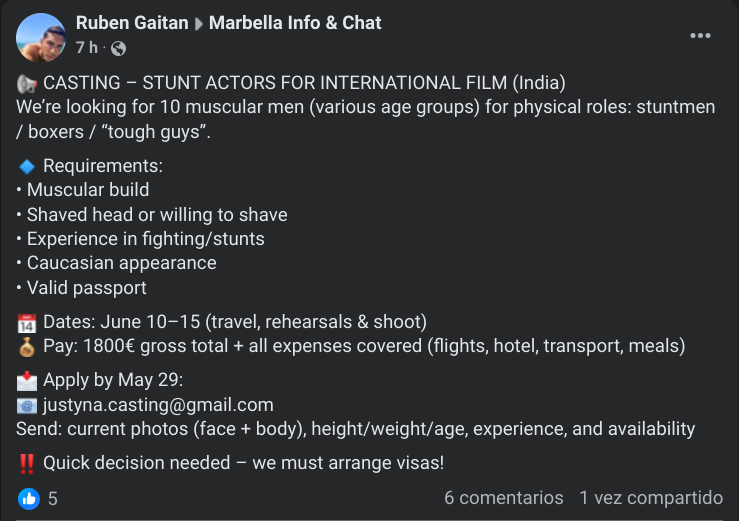Image resolution: width=739 pixels, height=521 pixels.
Task: Open the three-dots post options menu
Action: [x=700, y=36]
